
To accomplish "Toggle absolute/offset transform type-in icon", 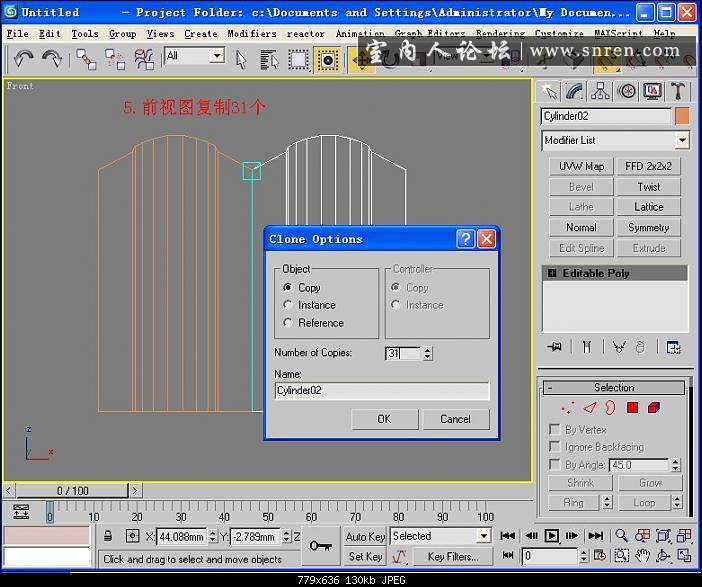I will 133,536.
